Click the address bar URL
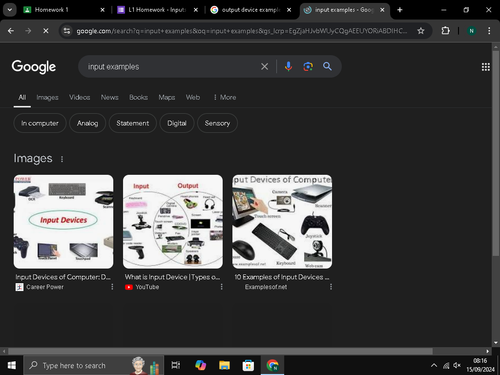Viewport: 500px width, 375px height. tap(242, 31)
